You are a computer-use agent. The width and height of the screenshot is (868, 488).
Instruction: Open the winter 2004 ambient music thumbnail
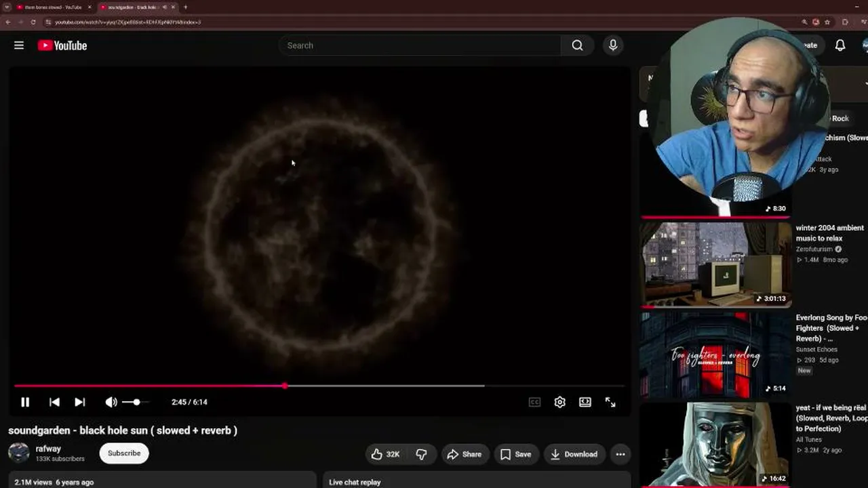tap(715, 264)
